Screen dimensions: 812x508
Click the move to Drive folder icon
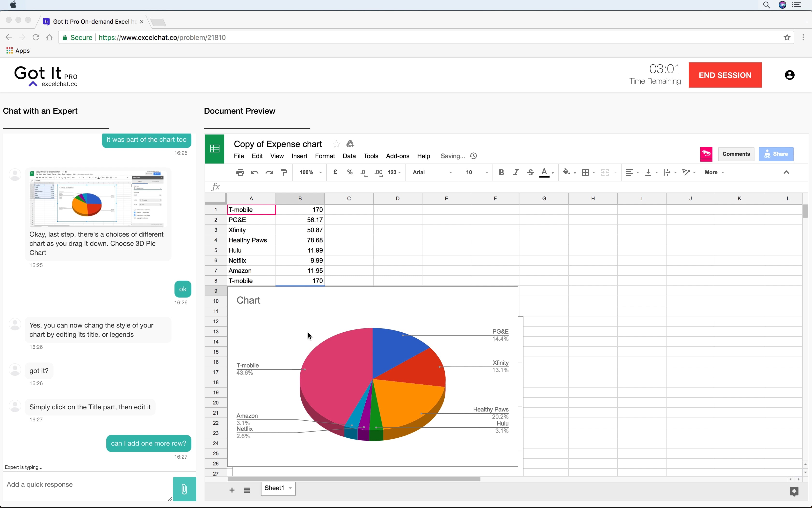click(x=350, y=144)
